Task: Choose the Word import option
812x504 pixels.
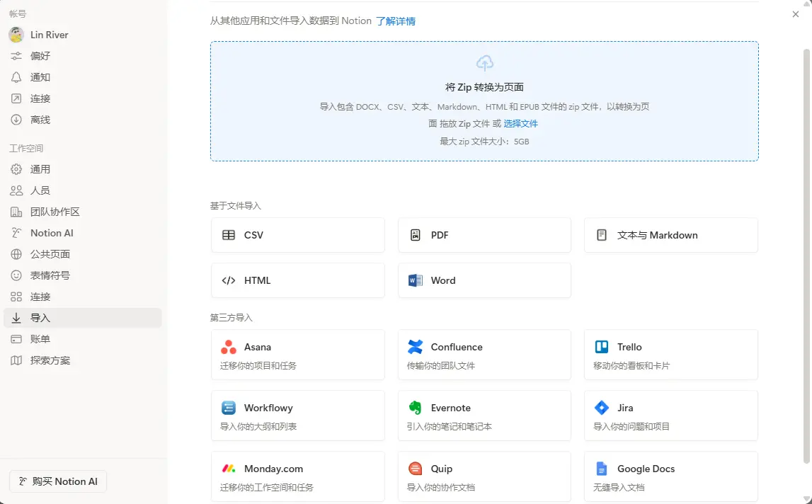Action: [485, 281]
